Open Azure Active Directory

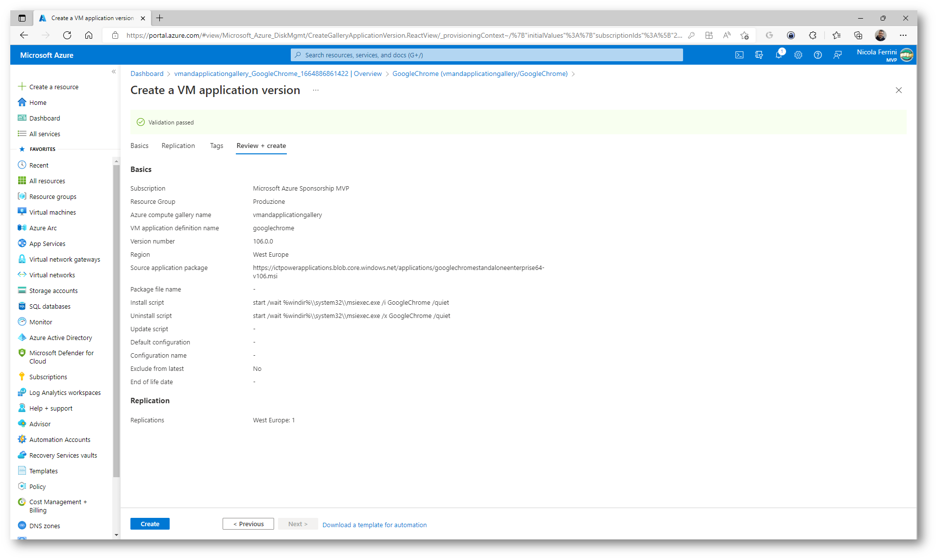(55, 338)
